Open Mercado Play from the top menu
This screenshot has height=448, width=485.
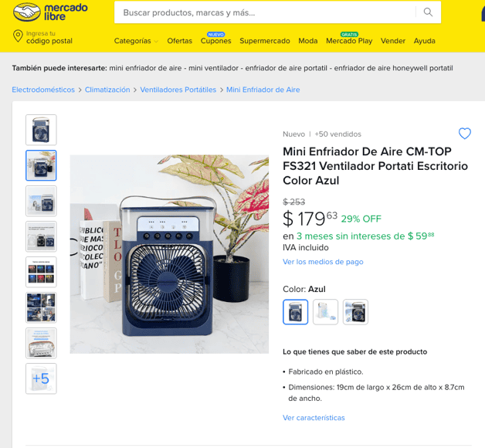coord(349,41)
